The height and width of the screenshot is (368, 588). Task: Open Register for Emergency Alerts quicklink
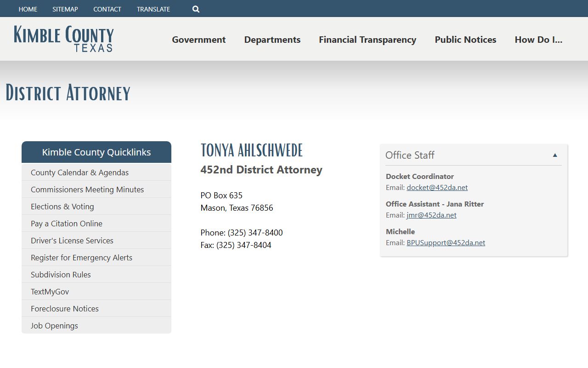point(96,258)
